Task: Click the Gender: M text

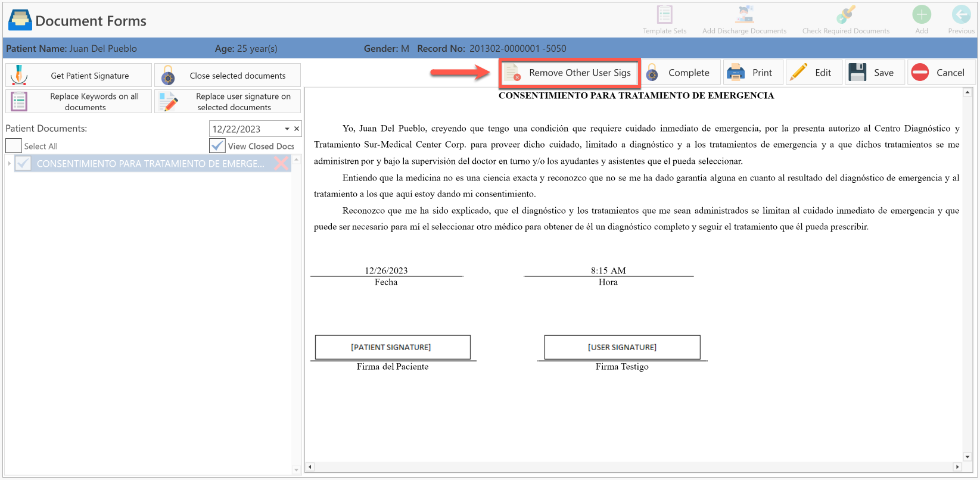Action: (387, 48)
